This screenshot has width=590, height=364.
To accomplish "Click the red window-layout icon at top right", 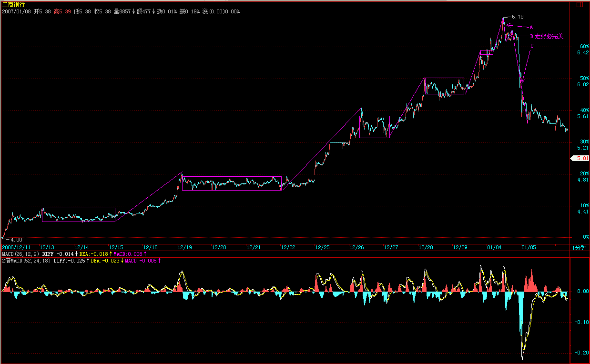I will click(580, 5).
